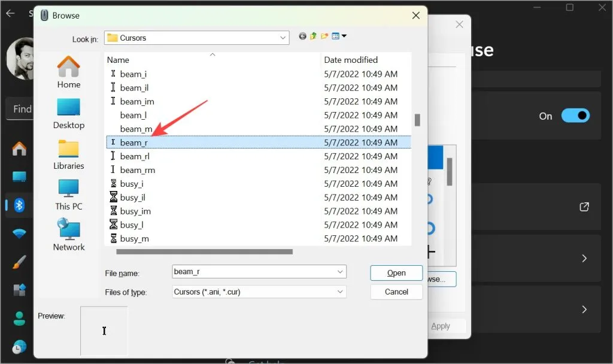
Task: Toggle the On switch off
Action: pos(575,116)
